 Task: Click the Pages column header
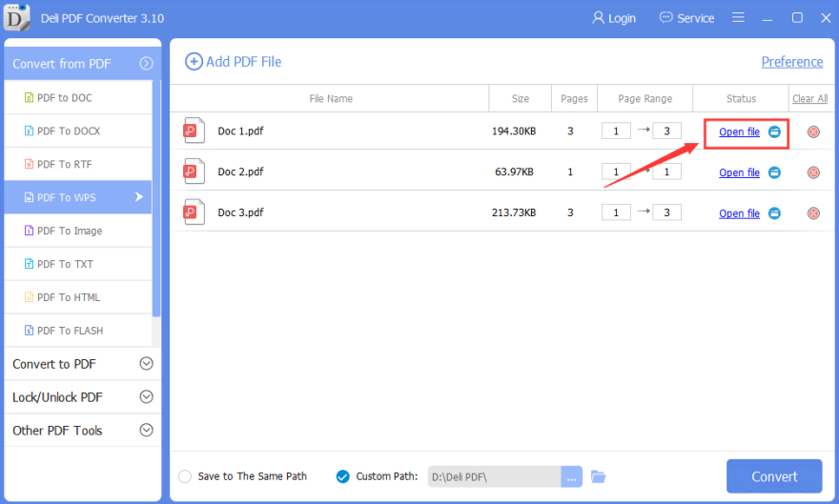tap(574, 98)
